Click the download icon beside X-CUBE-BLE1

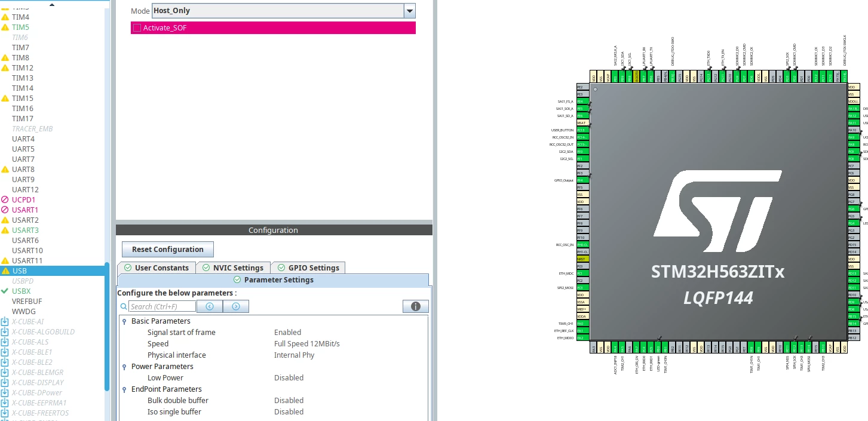tap(5, 352)
